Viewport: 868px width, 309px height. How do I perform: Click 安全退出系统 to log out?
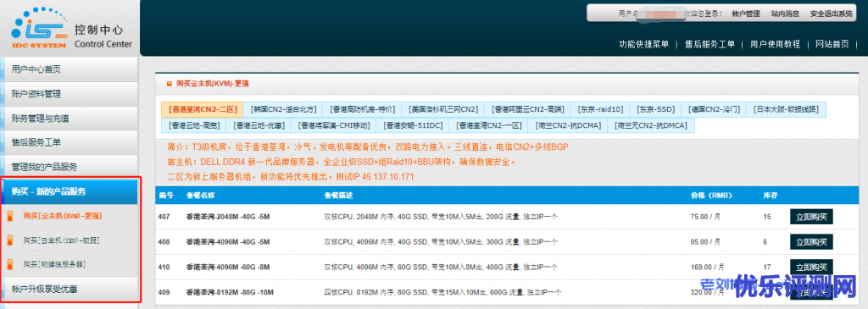pyautogui.click(x=831, y=14)
